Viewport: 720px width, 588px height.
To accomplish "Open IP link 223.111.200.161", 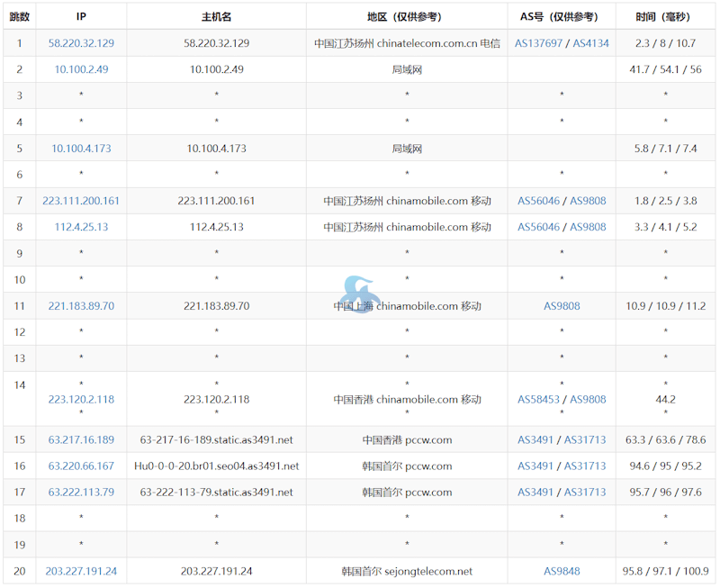I will click(x=81, y=201).
